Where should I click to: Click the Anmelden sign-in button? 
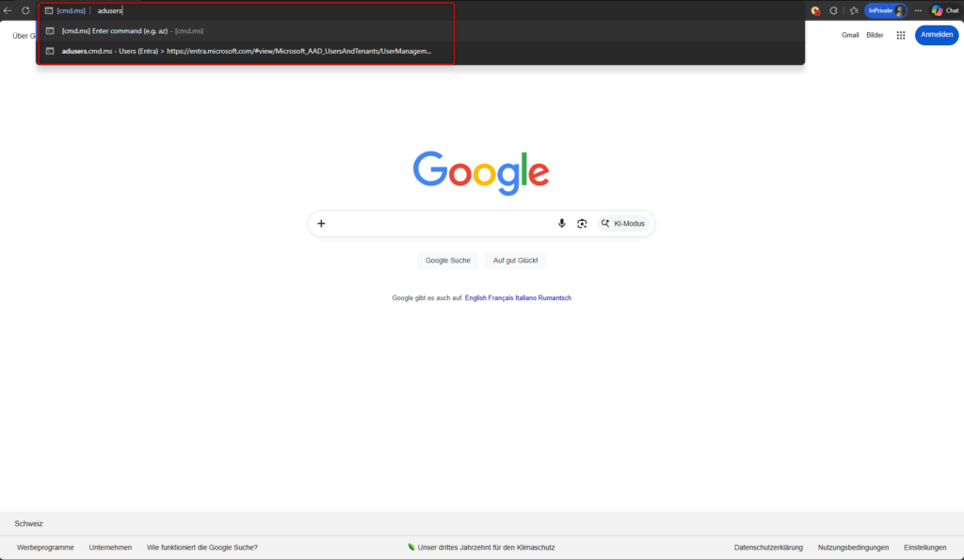click(937, 35)
